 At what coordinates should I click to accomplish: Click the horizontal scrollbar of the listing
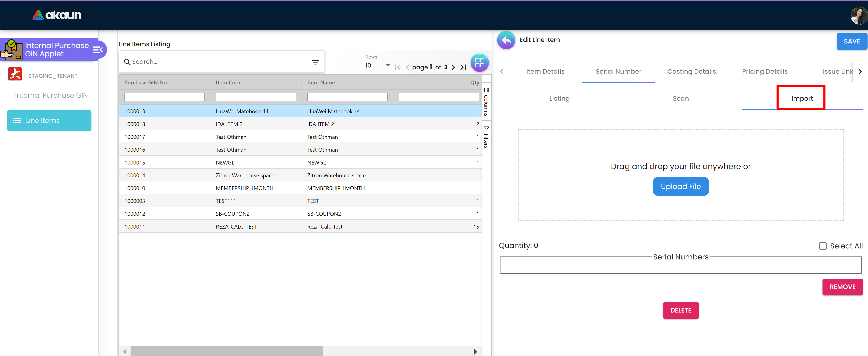tap(226, 351)
